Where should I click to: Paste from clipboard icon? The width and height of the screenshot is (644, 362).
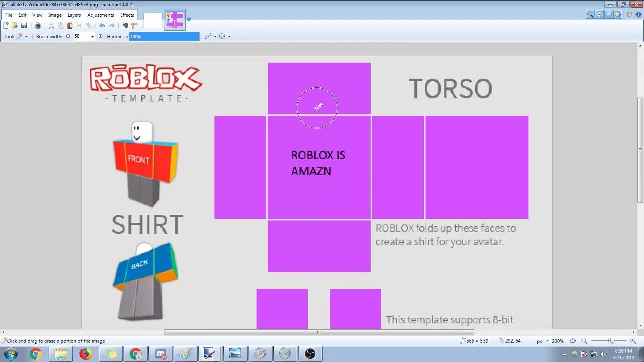(70, 26)
